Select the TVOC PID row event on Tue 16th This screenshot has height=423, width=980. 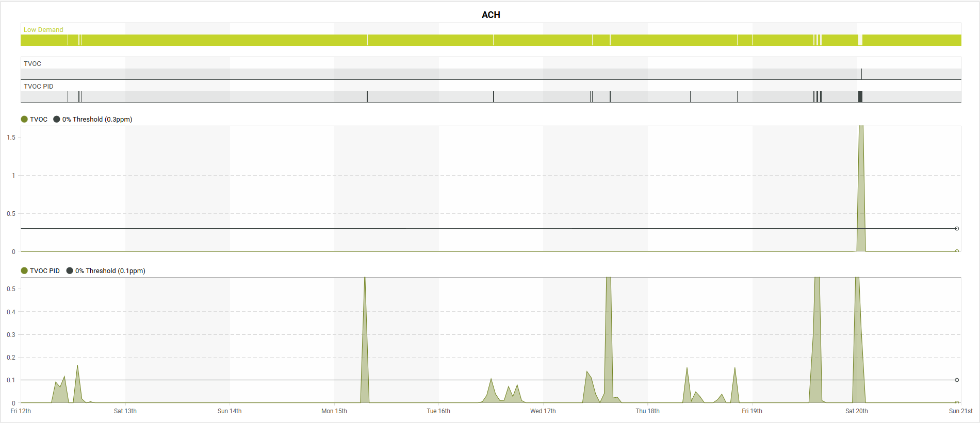[x=494, y=97]
